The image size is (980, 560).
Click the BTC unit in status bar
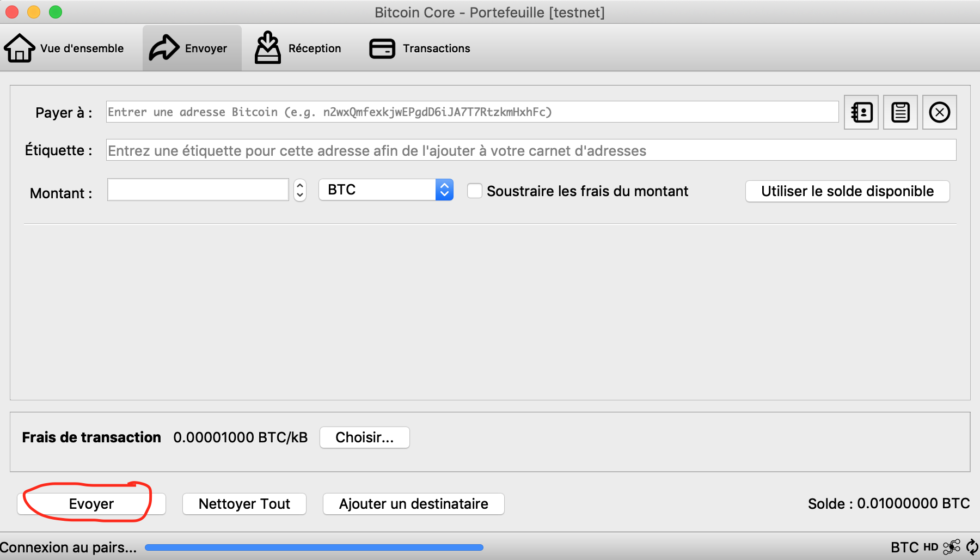point(905,547)
